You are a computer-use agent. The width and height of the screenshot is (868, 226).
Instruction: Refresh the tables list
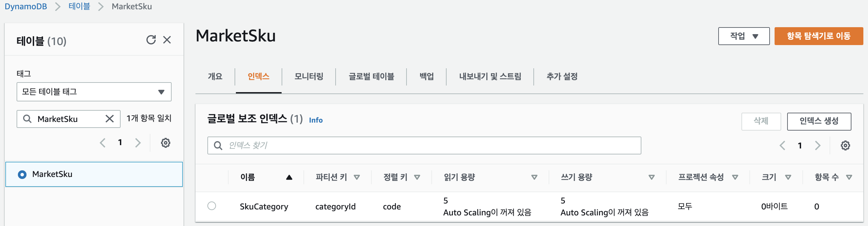pyautogui.click(x=151, y=40)
